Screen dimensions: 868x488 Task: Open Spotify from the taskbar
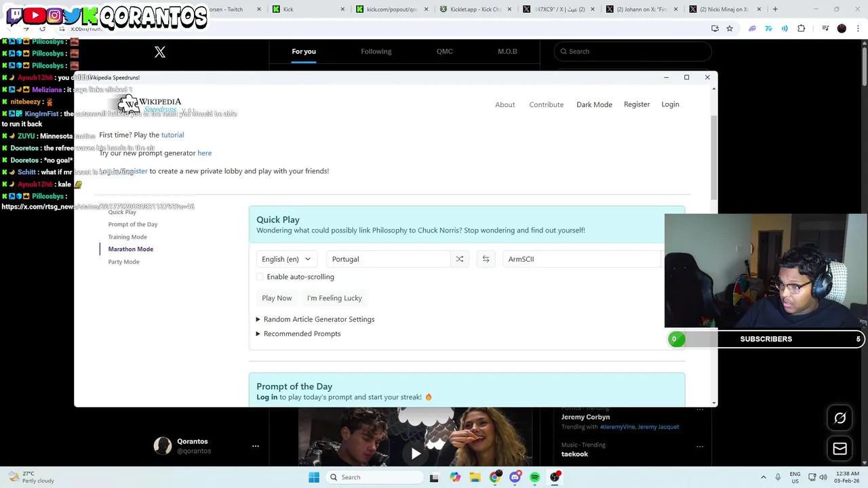coord(535,477)
